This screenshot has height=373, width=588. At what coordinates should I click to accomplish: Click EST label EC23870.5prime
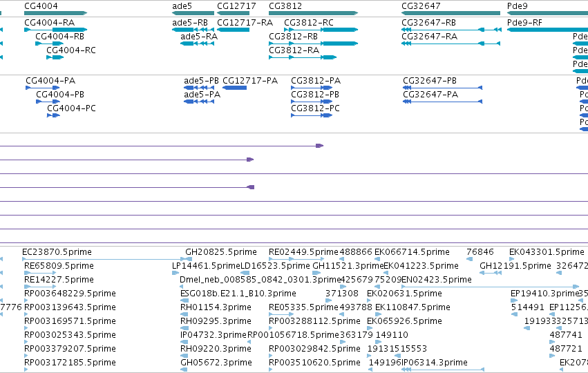click(x=57, y=252)
